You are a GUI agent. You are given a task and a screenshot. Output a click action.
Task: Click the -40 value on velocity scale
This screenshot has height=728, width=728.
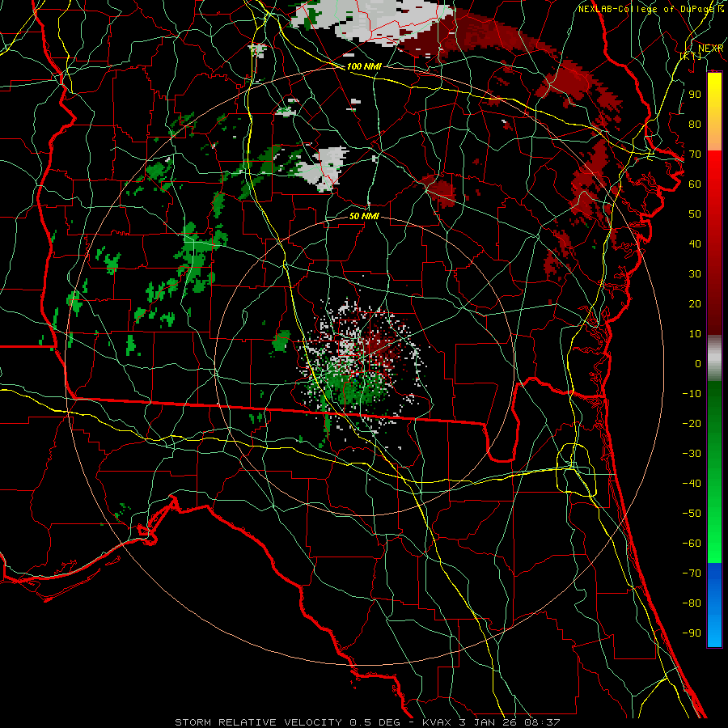point(692,484)
